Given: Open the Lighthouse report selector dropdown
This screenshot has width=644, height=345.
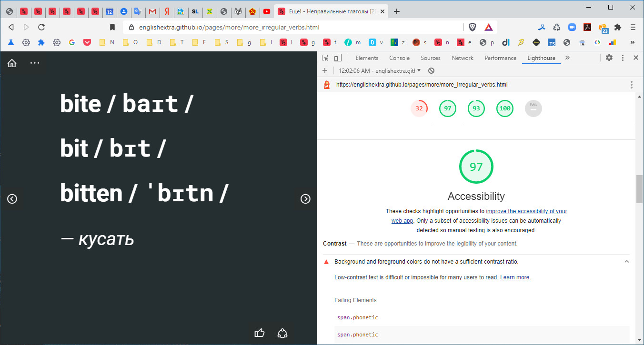Looking at the screenshot, I should tap(380, 70).
